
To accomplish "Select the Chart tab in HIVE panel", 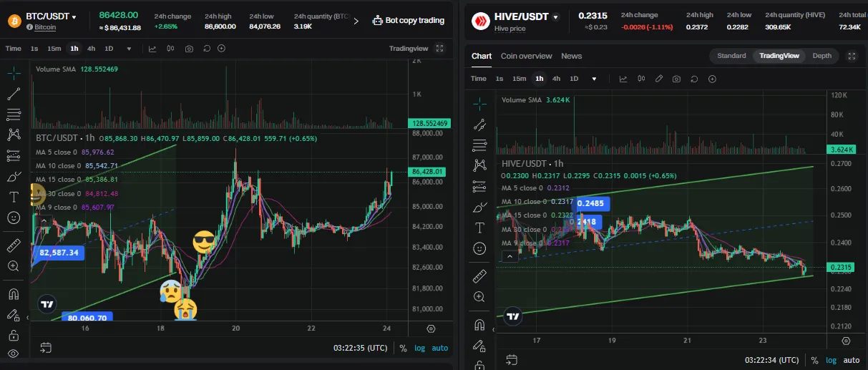I will click(482, 56).
